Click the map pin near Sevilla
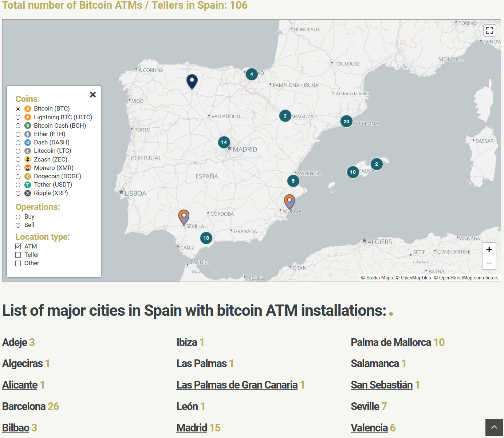 184,216
